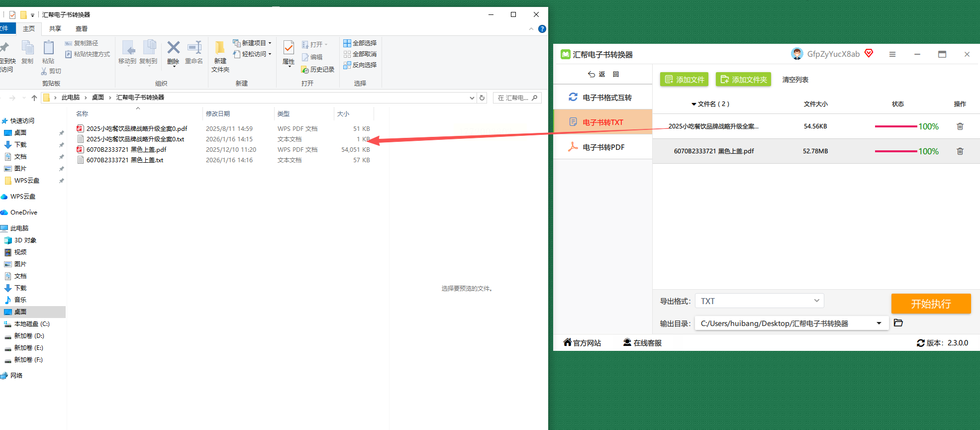Click progress bar of 6070B2333721 file
This screenshot has height=430, width=980.
coord(896,151)
